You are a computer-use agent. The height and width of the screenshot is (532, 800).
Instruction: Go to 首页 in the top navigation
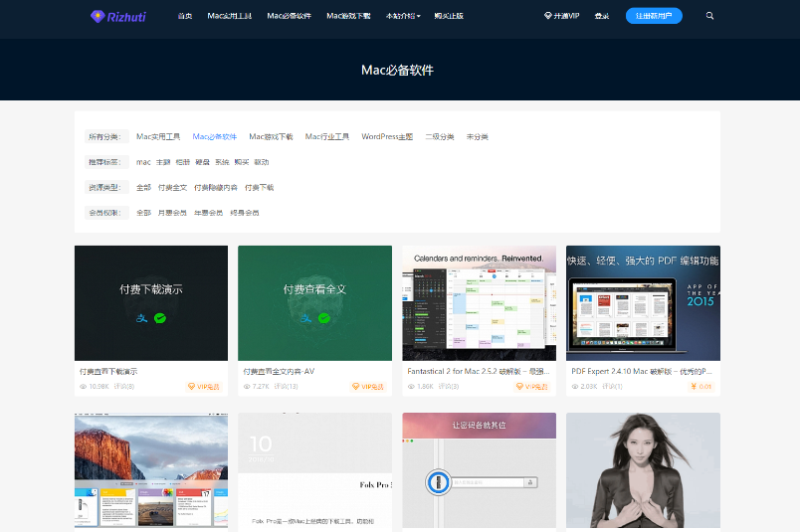[185, 16]
